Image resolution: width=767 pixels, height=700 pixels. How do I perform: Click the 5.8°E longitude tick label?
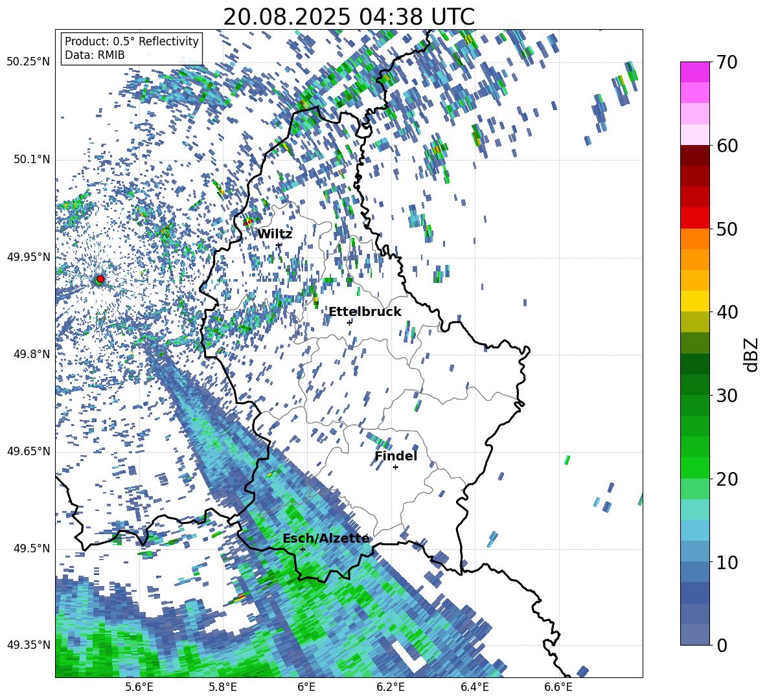pos(223,688)
